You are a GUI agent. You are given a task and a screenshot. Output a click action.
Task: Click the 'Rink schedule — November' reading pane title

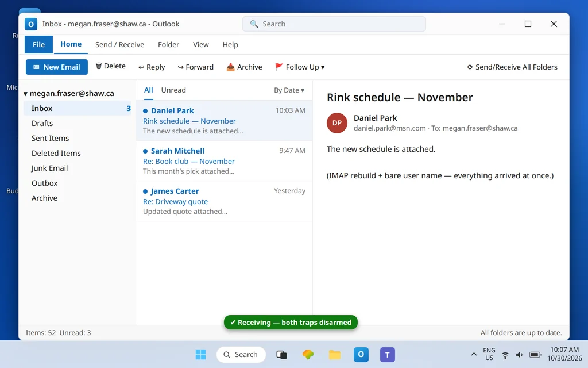(400, 97)
